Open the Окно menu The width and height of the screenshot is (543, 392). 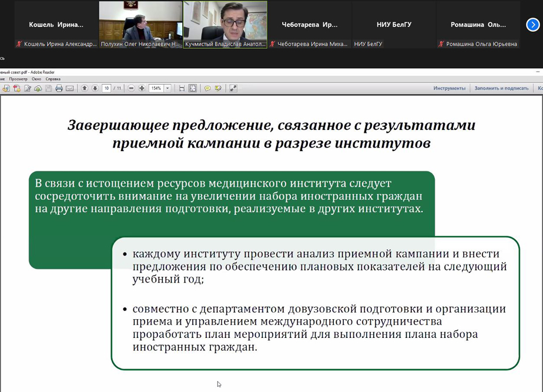pyautogui.click(x=36, y=79)
